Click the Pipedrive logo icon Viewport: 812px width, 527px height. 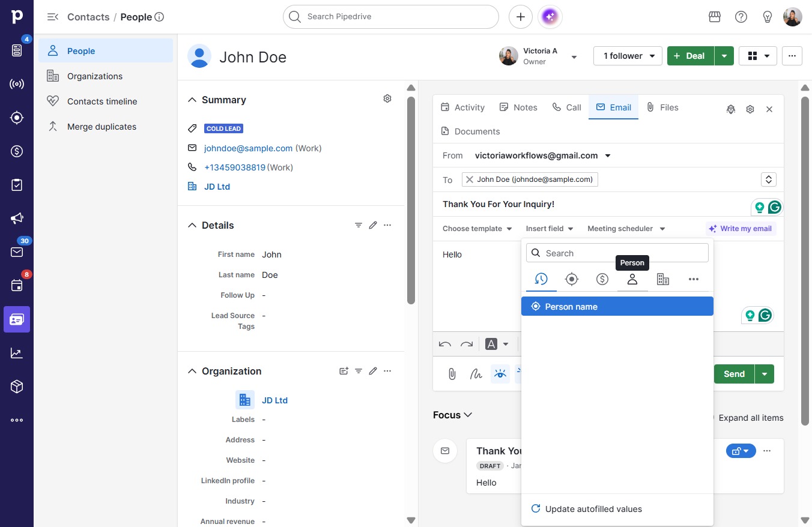coord(17,17)
